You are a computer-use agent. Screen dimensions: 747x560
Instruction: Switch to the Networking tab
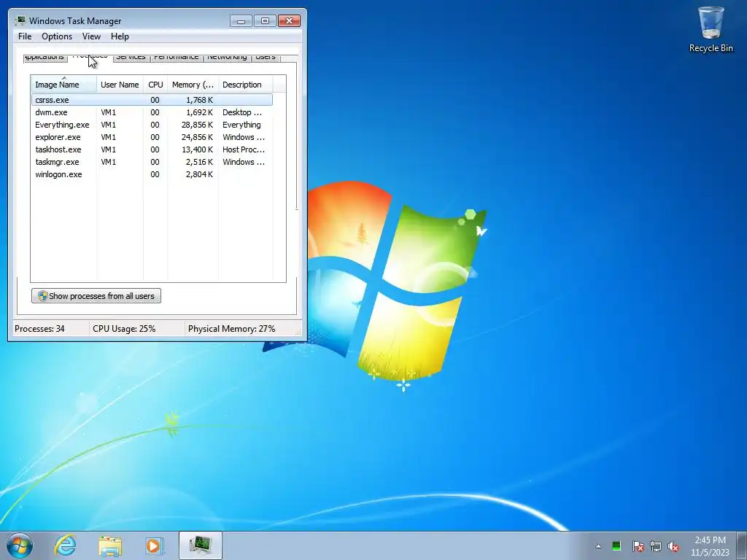[x=227, y=58]
